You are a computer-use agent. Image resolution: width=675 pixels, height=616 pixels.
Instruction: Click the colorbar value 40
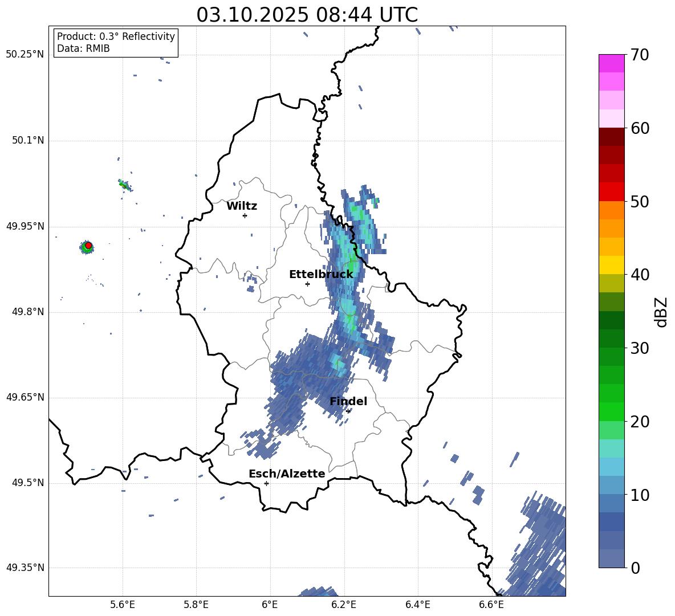pos(640,275)
